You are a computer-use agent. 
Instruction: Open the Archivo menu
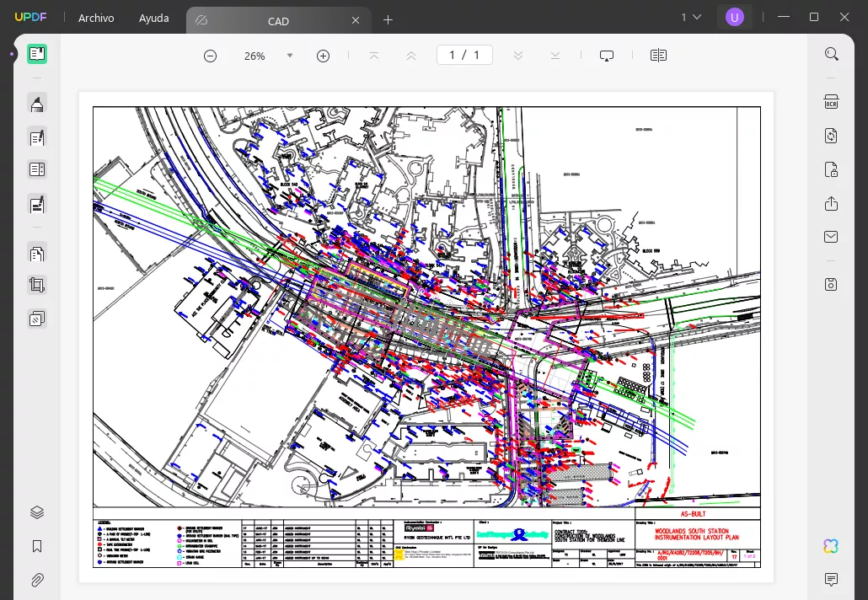point(96,19)
